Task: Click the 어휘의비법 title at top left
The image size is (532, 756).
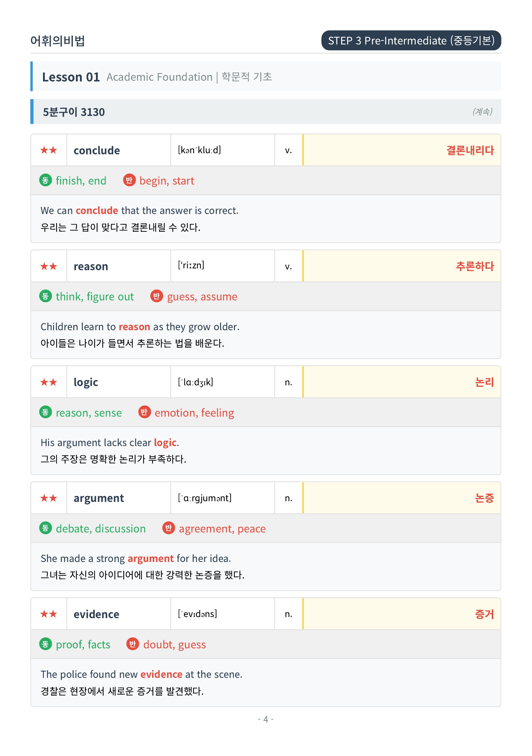Action: (x=58, y=41)
